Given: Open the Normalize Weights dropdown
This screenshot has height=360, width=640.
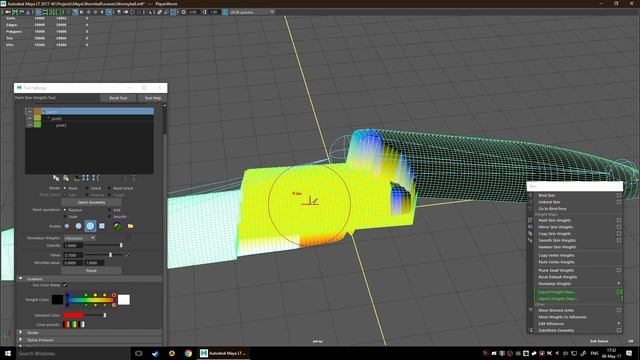Looking at the screenshot, I should tap(80, 238).
